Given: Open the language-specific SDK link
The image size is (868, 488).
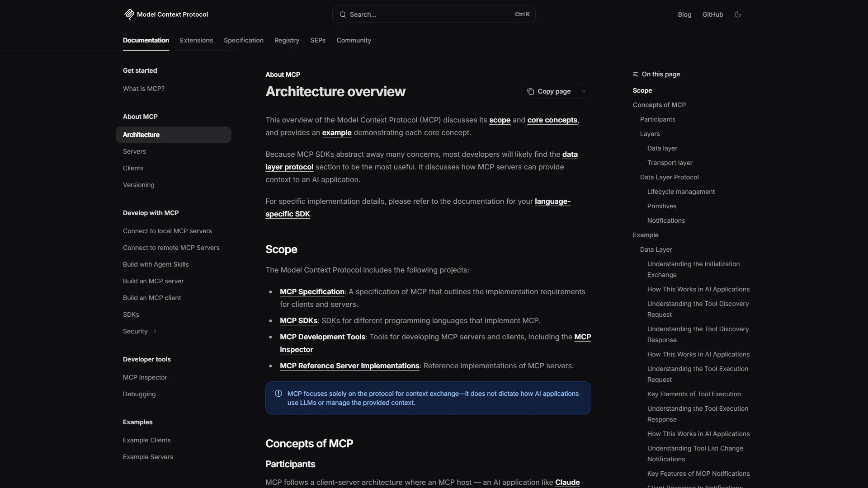Looking at the screenshot, I should (x=288, y=214).
